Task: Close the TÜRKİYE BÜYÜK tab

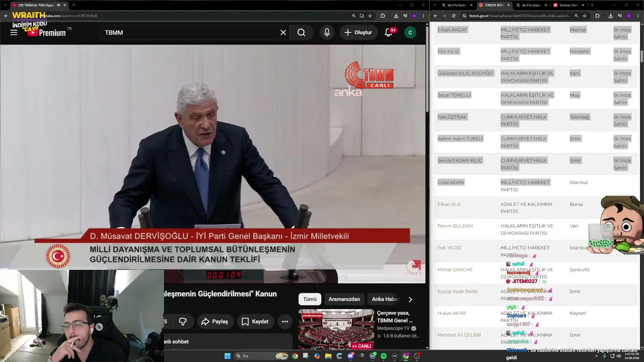Action: pyautogui.click(x=509, y=5)
